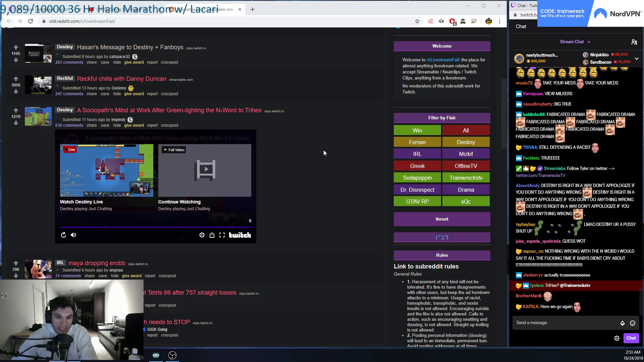Click the Twitch logo in the clip player
This screenshot has height=362, width=644.
[x=240, y=235]
